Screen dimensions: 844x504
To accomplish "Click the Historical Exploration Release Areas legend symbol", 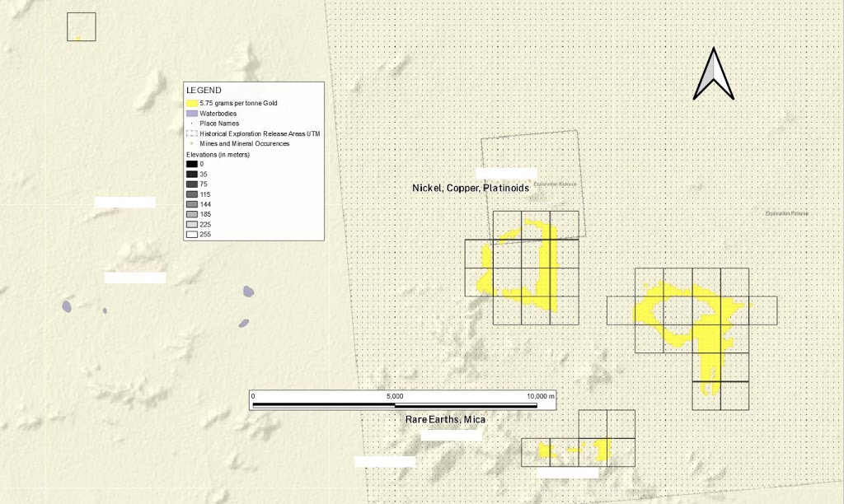I will (192, 133).
